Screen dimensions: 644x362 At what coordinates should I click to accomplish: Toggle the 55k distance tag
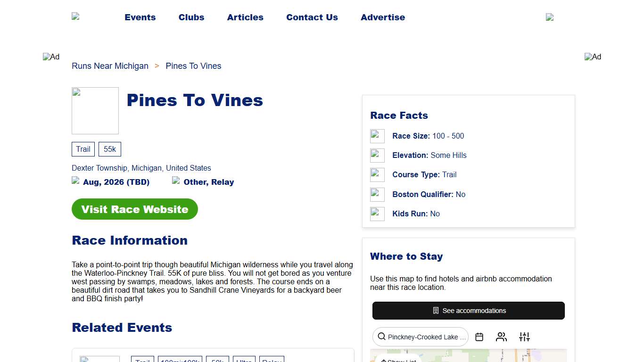pyautogui.click(x=109, y=149)
